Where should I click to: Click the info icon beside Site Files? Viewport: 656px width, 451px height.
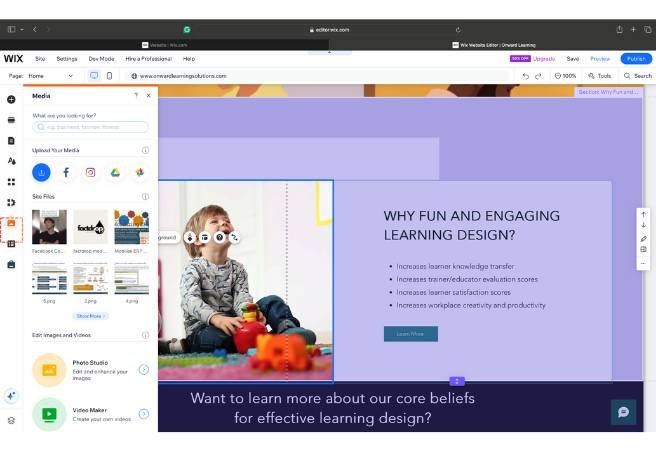(145, 196)
